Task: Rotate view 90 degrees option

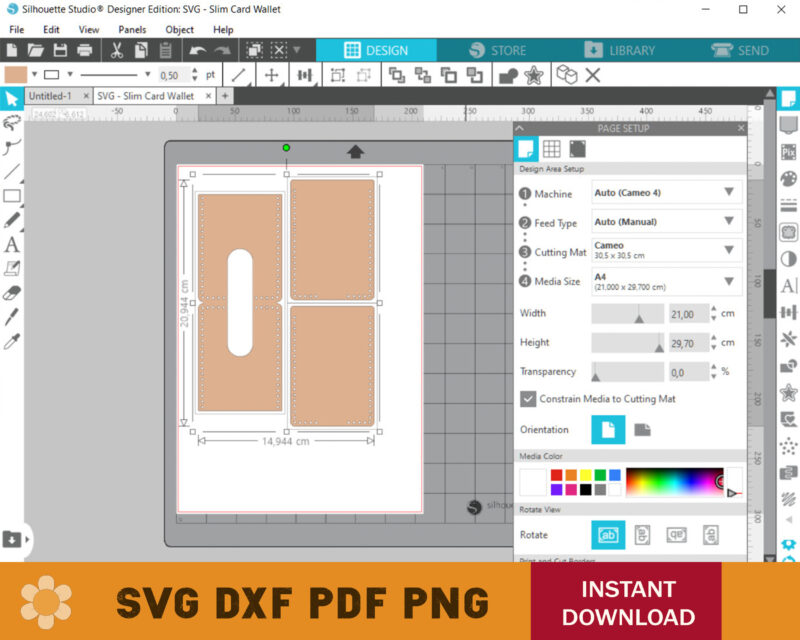Action: pyautogui.click(x=642, y=535)
